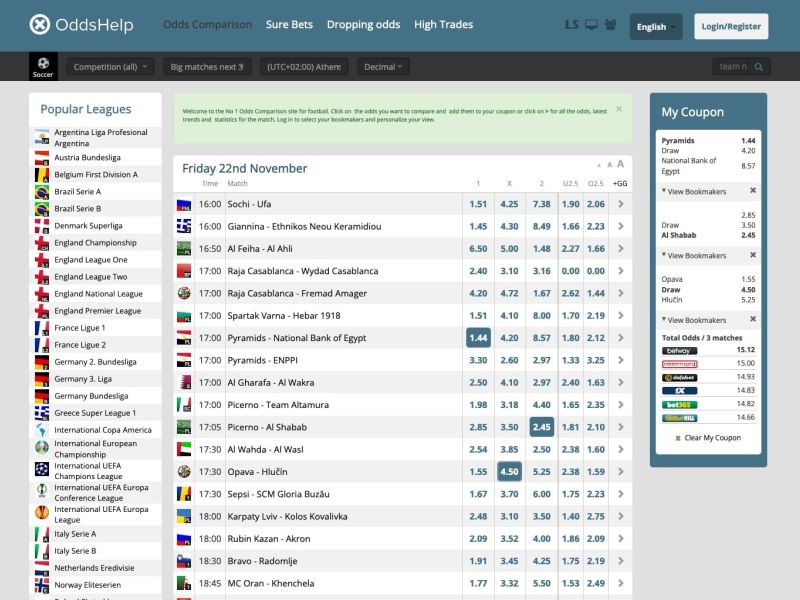Click the community users icon in header
This screenshot has height=600, width=800.
[610, 25]
